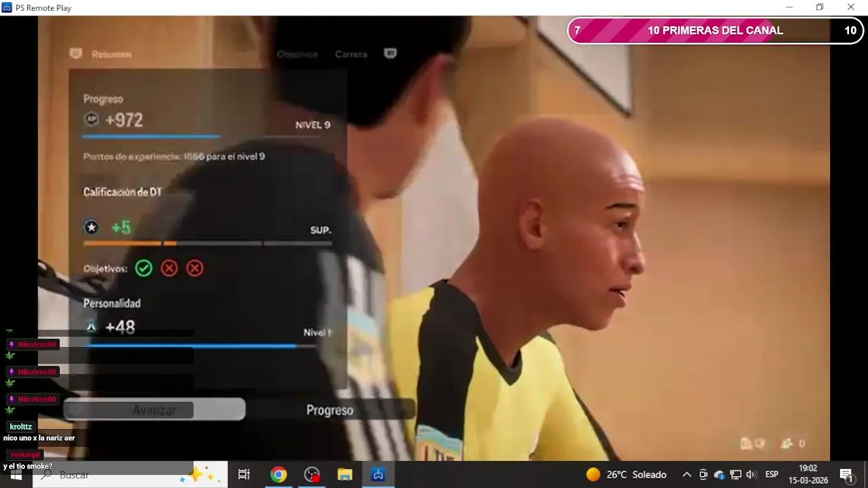Click the Avanzar button
This screenshot has height=488, width=868.
click(154, 410)
